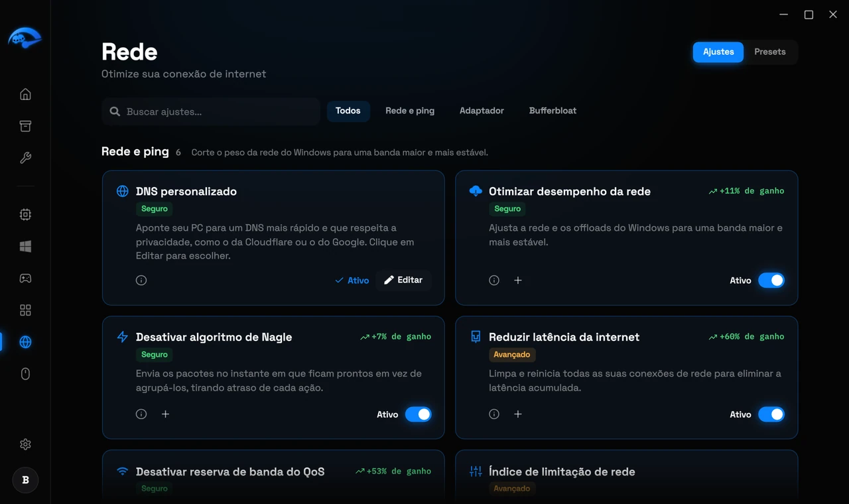Select the globe network icon in sidebar
This screenshot has width=849, height=504.
click(x=25, y=342)
